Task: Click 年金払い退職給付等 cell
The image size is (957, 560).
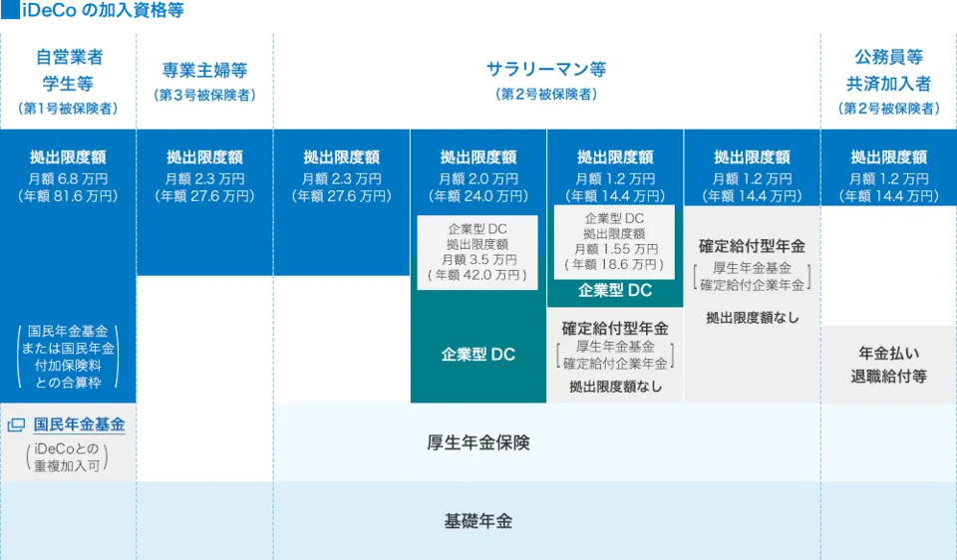Action: click(x=888, y=364)
